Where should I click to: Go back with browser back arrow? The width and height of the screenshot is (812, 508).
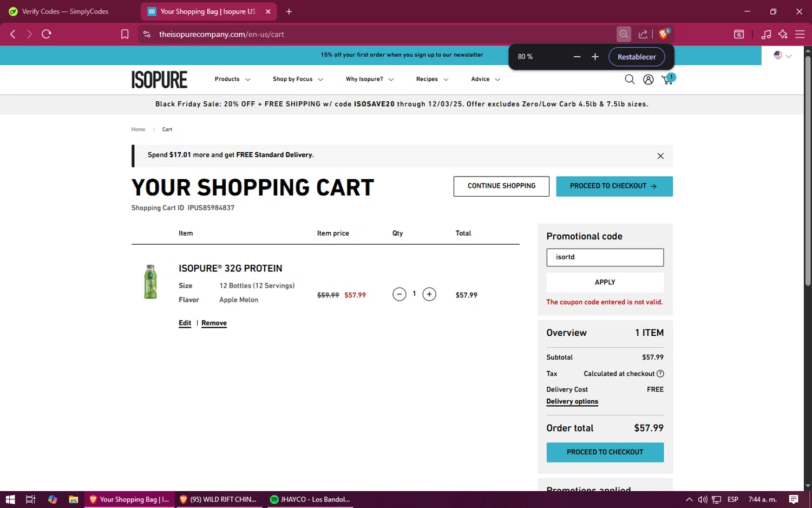click(x=13, y=34)
